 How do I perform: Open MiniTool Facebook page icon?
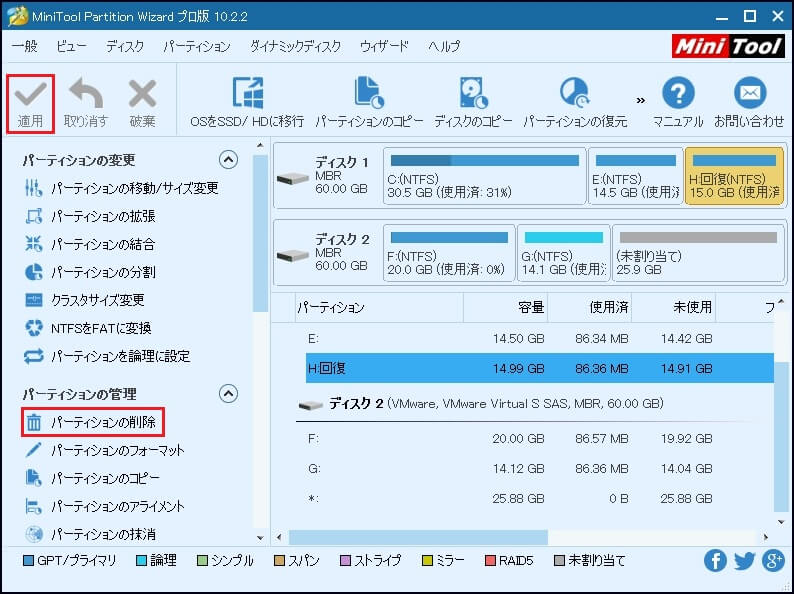click(715, 561)
